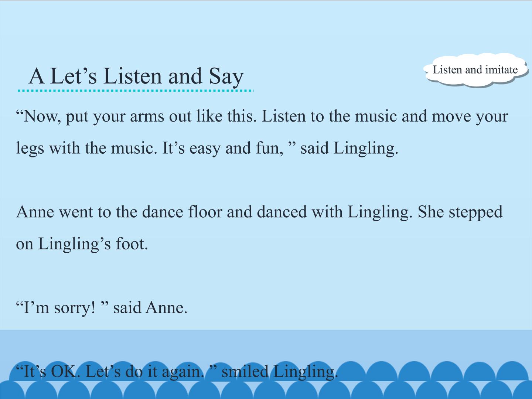Click the 'Listen and imitate' cloud button
This screenshot has height=399, width=532.
point(476,70)
